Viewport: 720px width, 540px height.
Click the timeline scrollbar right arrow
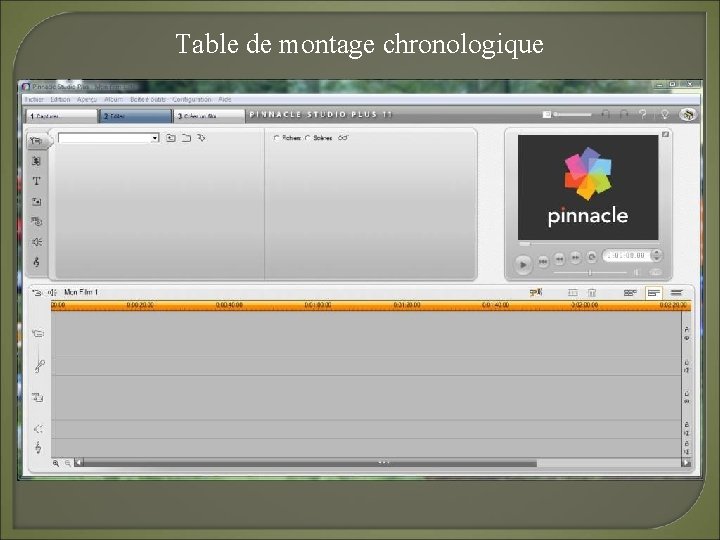[686, 463]
